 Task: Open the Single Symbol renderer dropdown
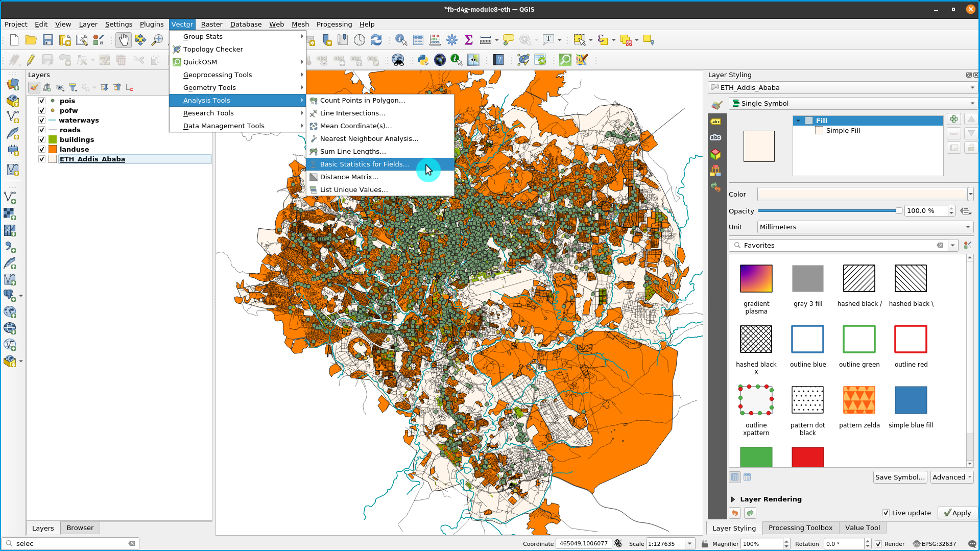point(852,104)
